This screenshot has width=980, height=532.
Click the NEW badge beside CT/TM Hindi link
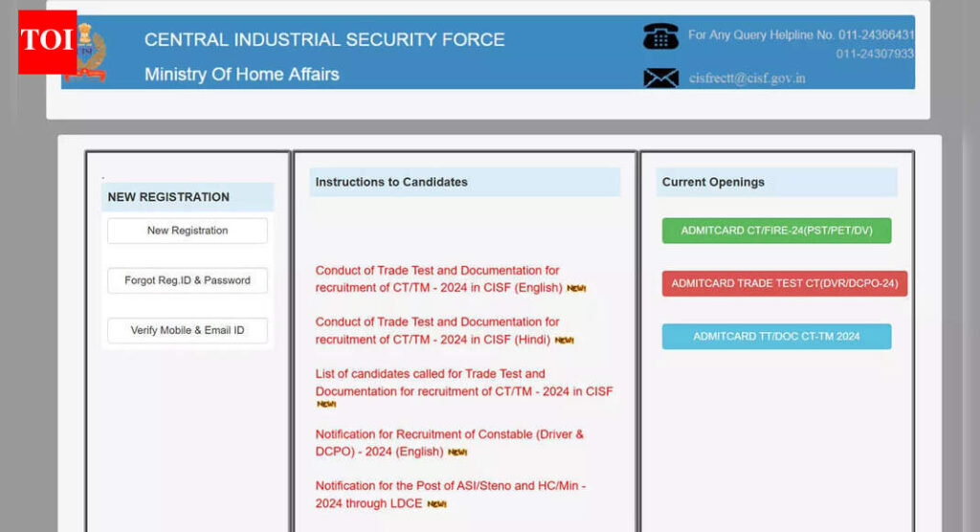(x=565, y=340)
